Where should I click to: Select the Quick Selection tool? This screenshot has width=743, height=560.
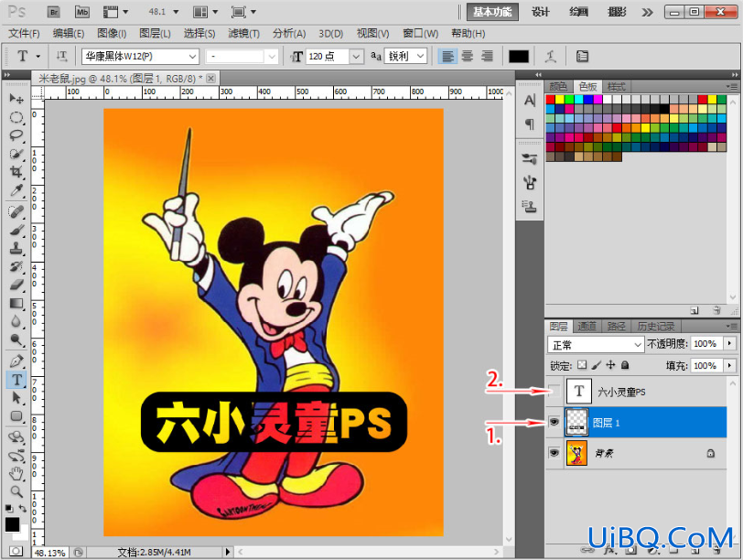16,154
